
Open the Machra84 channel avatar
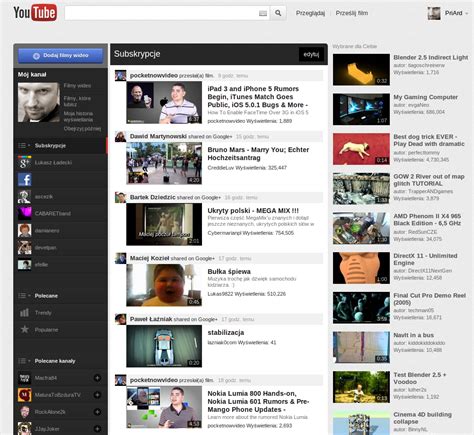click(24, 378)
